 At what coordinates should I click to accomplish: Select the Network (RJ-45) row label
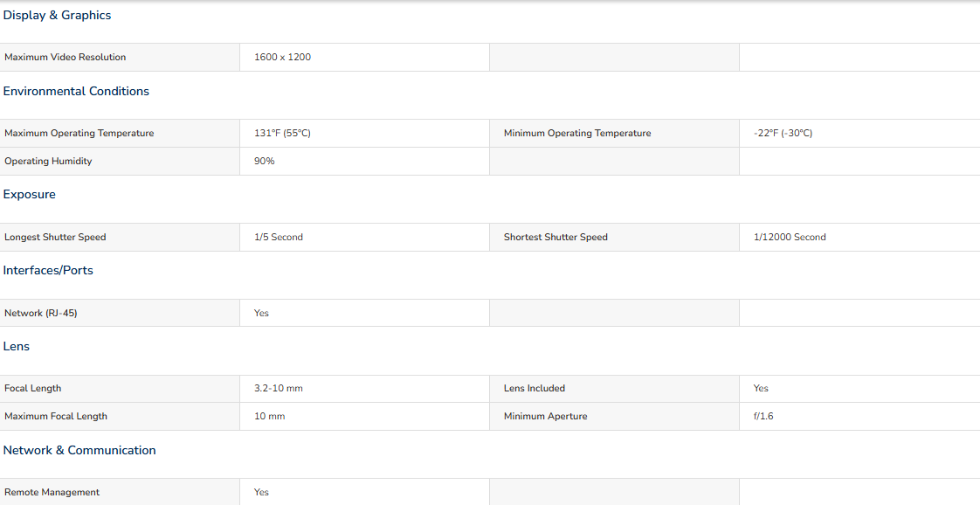[41, 313]
